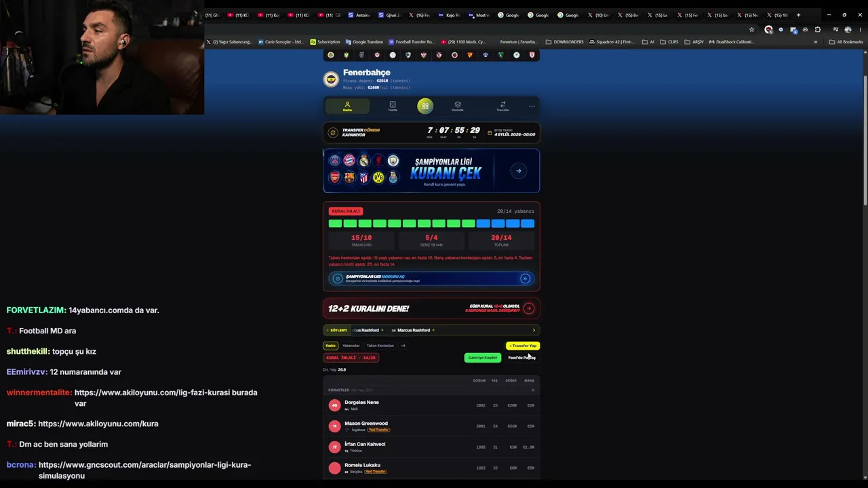Image resolution: width=868 pixels, height=488 pixels.
Task: Open the akiloyunu.com/kura link from mirac5
Action: point(98,424)
